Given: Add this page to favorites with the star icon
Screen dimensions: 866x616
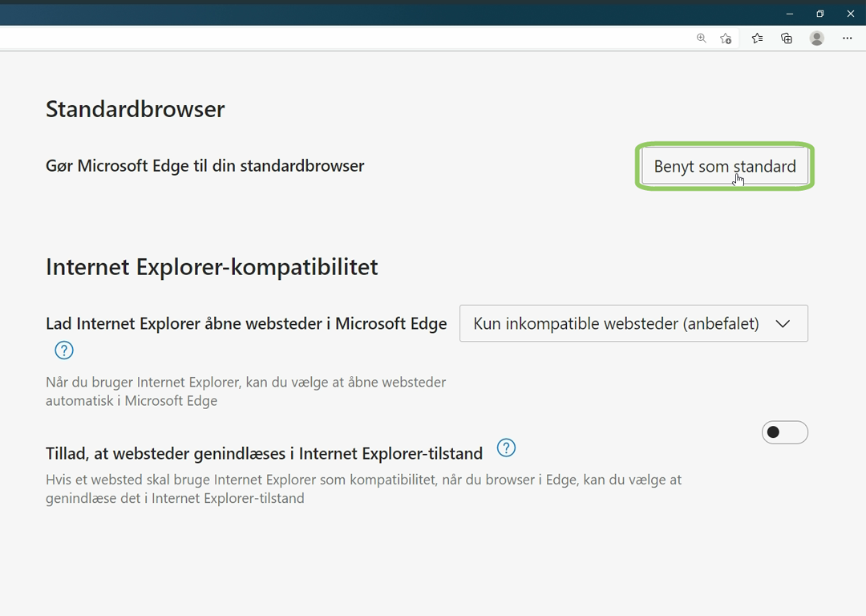Looking at the screenshot, I should click(726, 38).
